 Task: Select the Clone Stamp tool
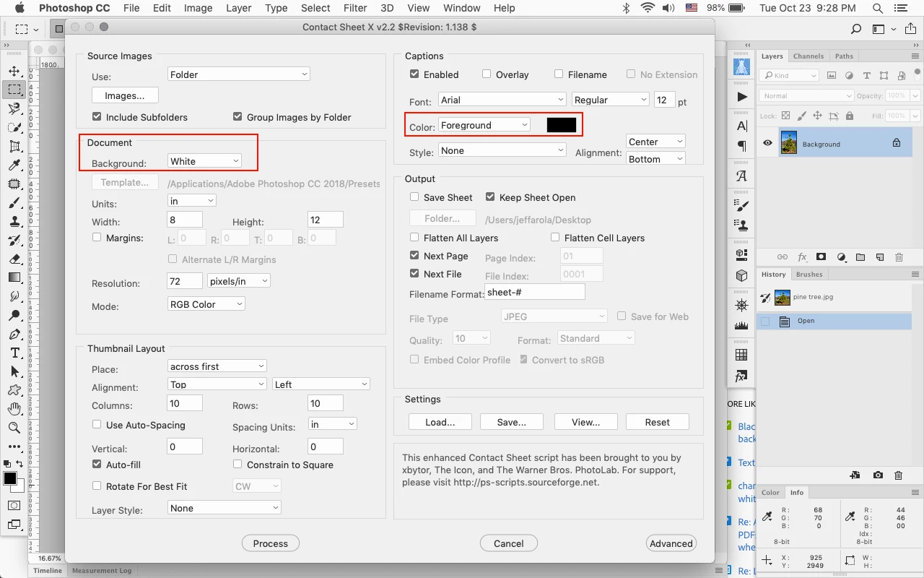tap(14, 221)
